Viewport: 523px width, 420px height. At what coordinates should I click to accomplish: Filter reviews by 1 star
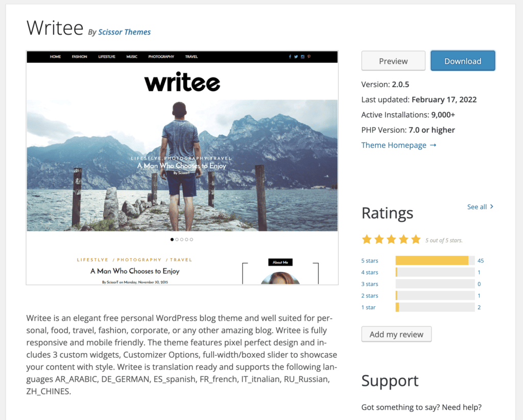pos(368,307)
